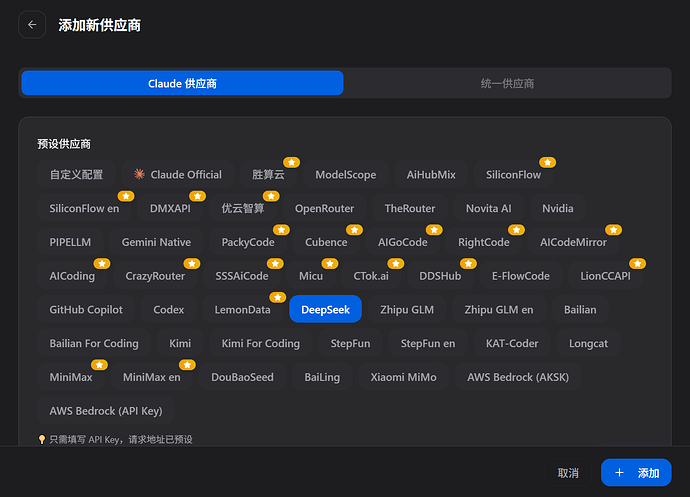Select 自定义配置 preset
Image resolution: width=690 pixels, height=497 pixels.
pyautogui.click(x=76, y=175)
